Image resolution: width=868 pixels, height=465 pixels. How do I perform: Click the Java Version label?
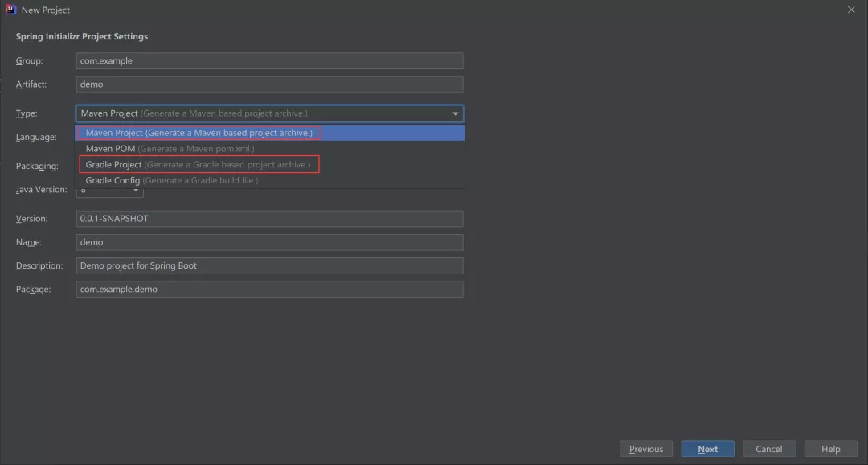tap(42, 190)
